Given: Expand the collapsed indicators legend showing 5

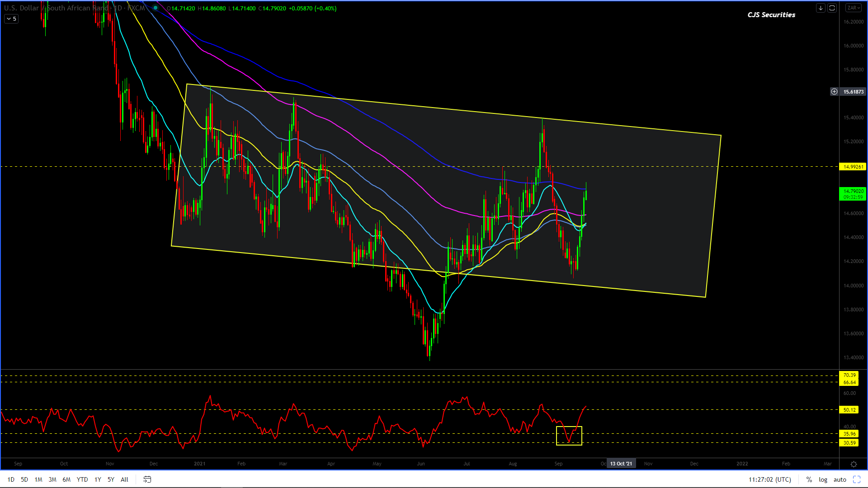Looking at the screenshot, I should tap(12, 19).
